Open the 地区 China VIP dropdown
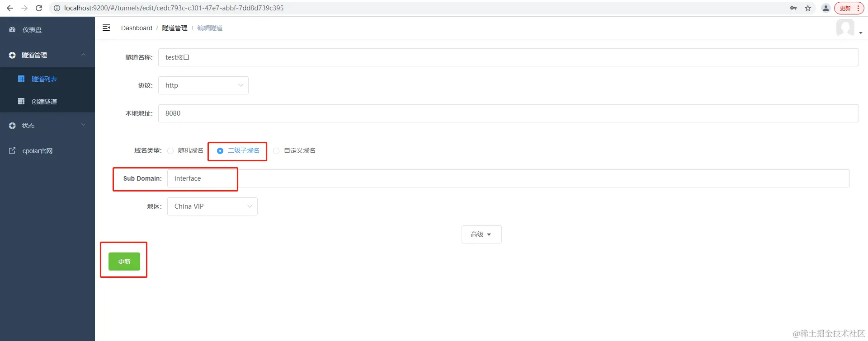Viewport: 868px width, 341px height. pyautogui.click(x=212, y=206)
